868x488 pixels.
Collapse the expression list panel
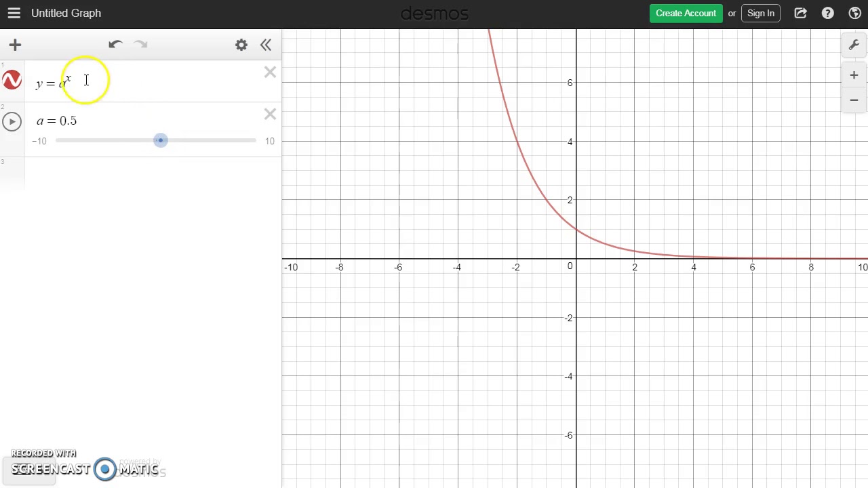point(266,45)
